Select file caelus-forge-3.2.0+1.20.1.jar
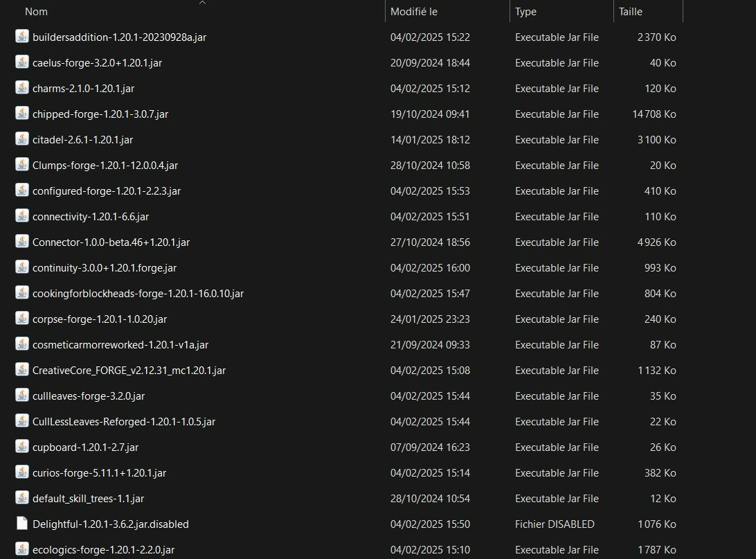Image resolution: width=756 pixels, height=559 pixels. 97,63
